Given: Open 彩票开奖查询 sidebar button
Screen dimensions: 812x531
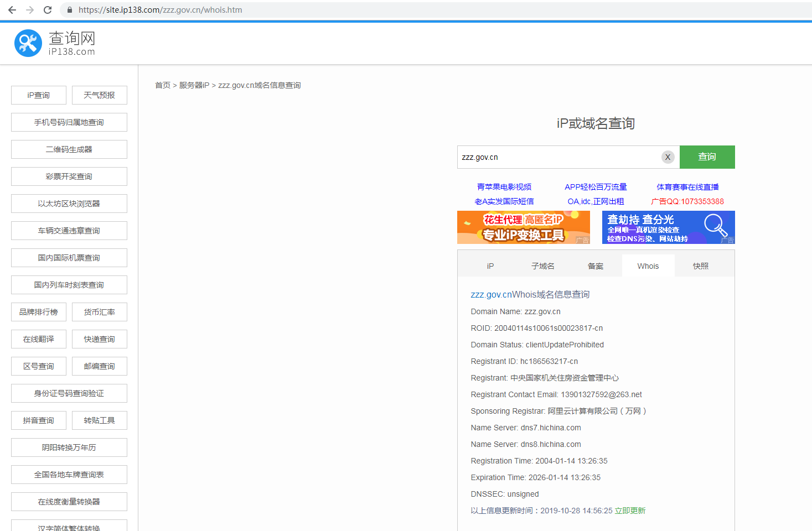Looking at the screenshot, I should point(69,176).
